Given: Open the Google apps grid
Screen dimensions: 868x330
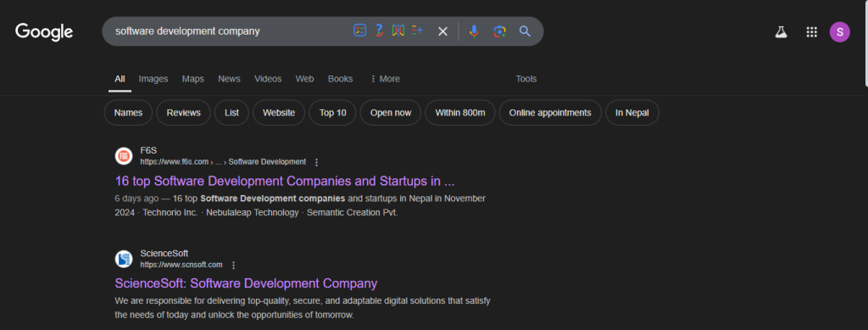Looking at the screenshot, I should pyautogui.click(x=811, y=32).
